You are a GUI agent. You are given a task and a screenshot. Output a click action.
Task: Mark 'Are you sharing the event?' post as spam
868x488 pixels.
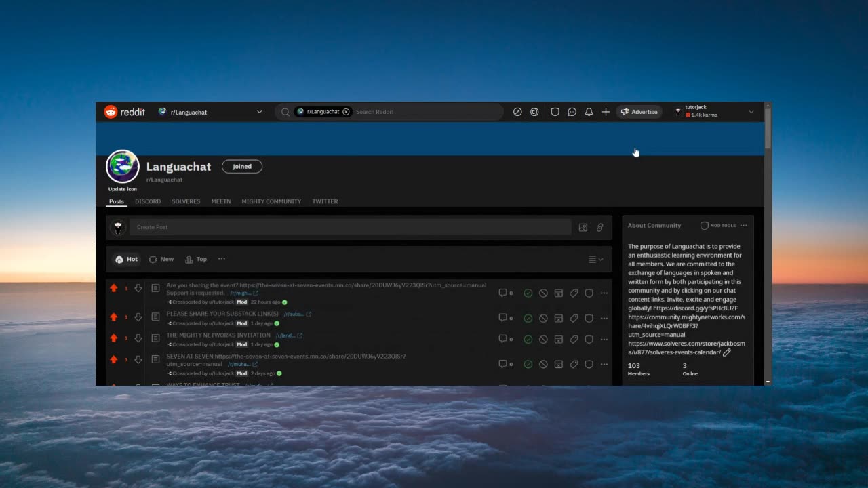click(559, 293)
